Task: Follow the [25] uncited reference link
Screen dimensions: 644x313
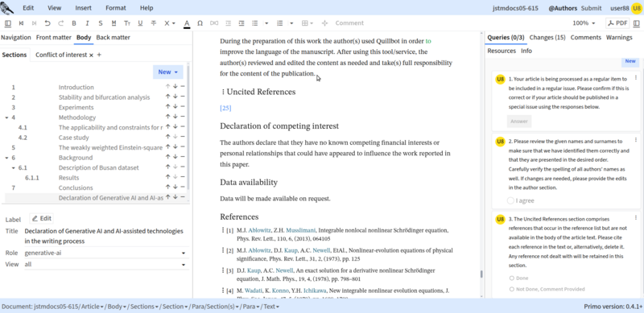Action: click(225, 108)
